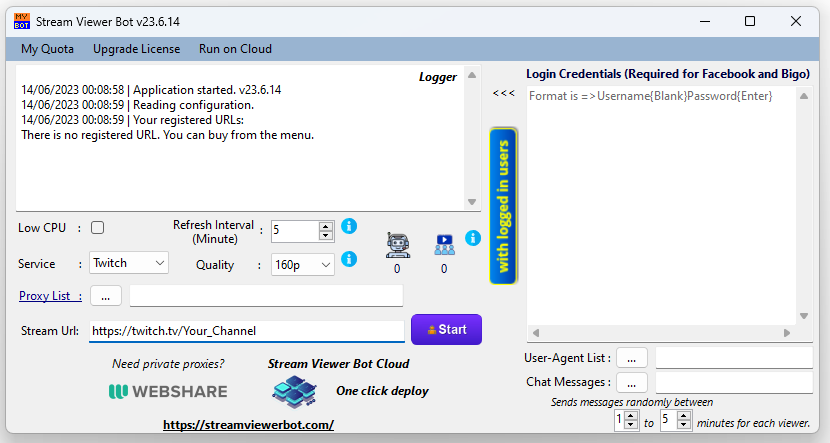Open the Service dropdown showing Twitch

(129, 263)
